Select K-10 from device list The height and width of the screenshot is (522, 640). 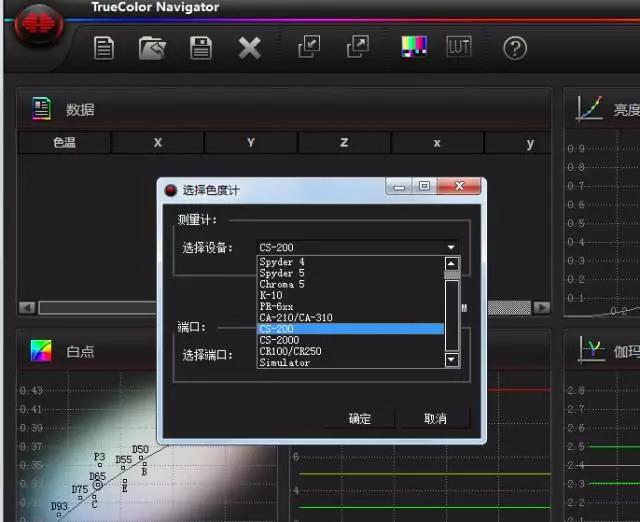click(350, 295)
